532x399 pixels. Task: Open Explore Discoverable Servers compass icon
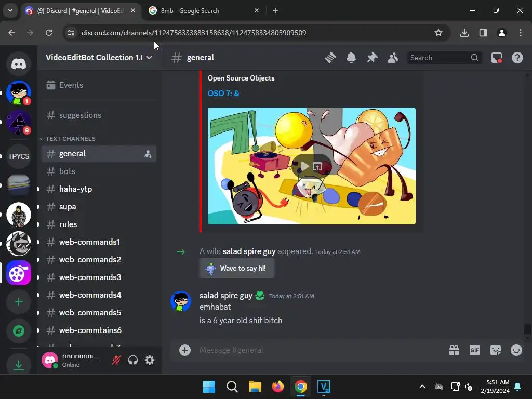pos(19,331)
